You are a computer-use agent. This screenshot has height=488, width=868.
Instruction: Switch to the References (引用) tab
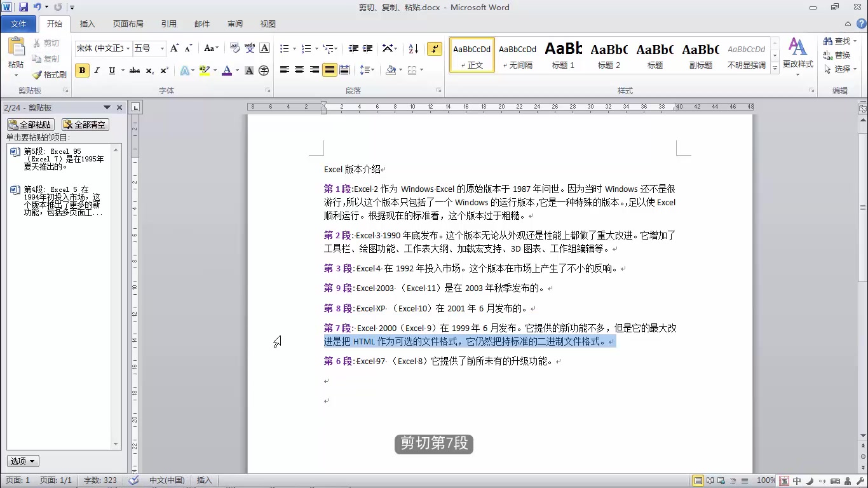169,24
